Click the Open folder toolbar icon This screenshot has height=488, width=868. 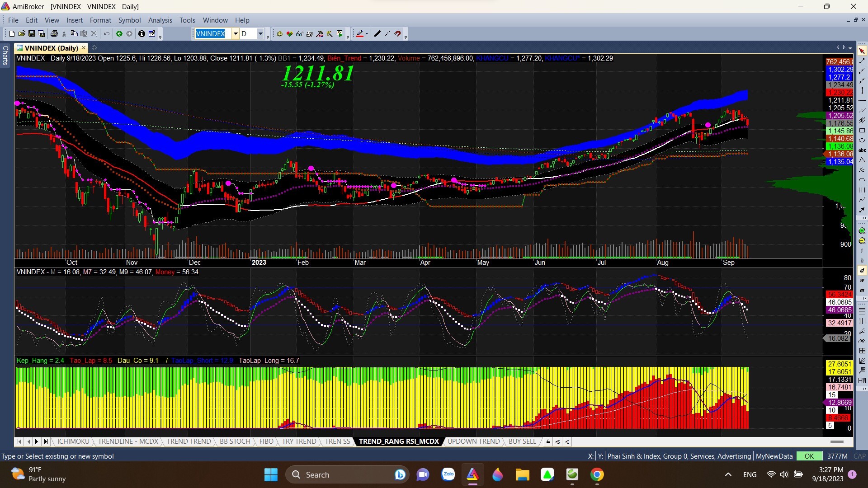click(22, 34)
